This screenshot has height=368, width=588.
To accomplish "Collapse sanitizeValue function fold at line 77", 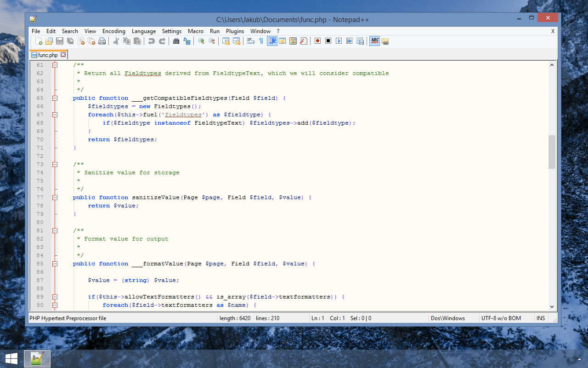I will click(55, 197).
